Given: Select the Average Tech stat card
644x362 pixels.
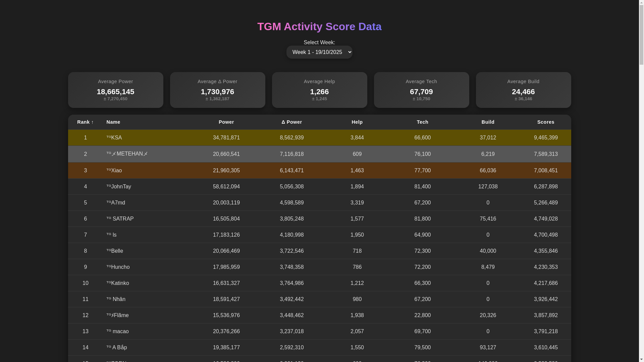Looking at the screenshot, I should click(421, 90).
